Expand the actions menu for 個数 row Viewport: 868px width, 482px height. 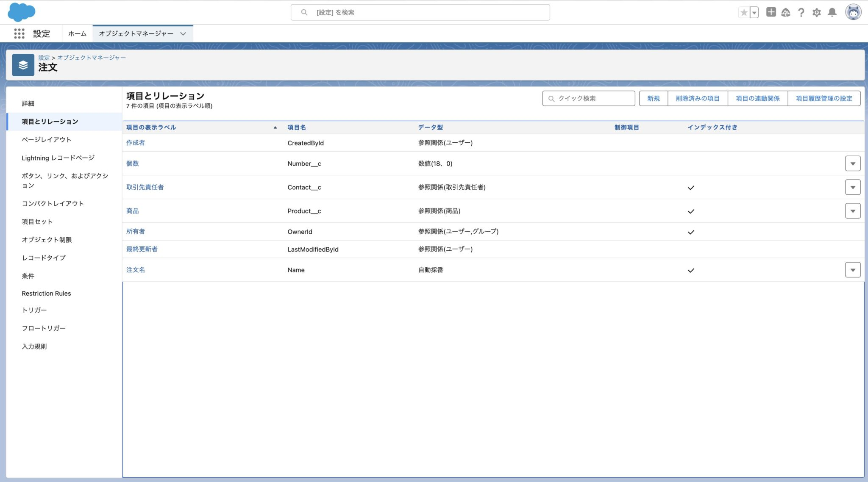[852, 163]
